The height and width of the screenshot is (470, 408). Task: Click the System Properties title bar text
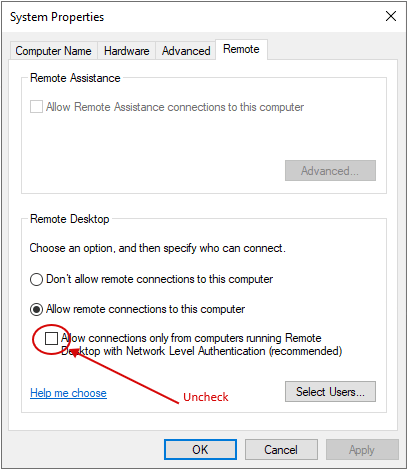pyautogui.click(x=57, y=17)
